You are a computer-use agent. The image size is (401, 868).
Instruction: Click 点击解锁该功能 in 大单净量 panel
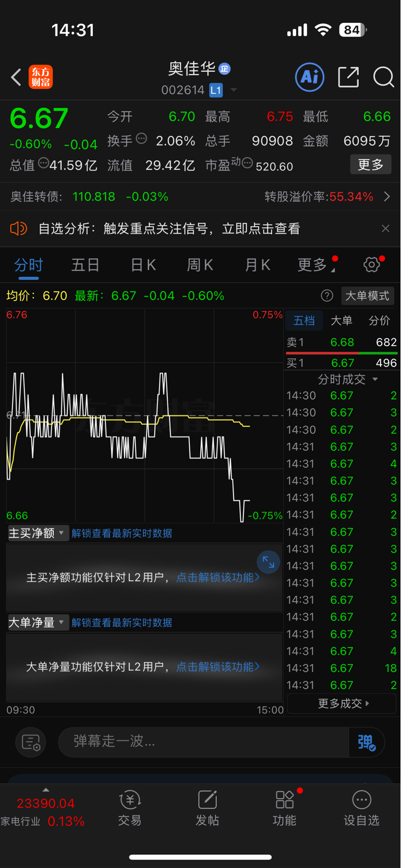coord(217,667)
